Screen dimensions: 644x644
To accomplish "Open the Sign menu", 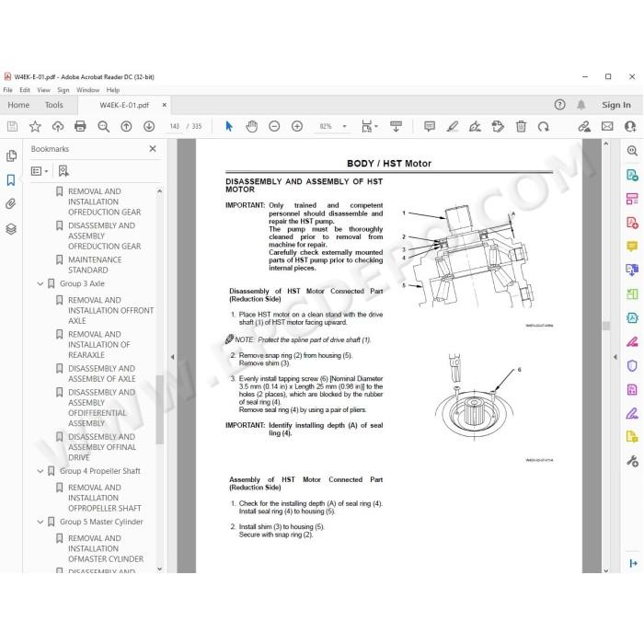I will 63,90.
